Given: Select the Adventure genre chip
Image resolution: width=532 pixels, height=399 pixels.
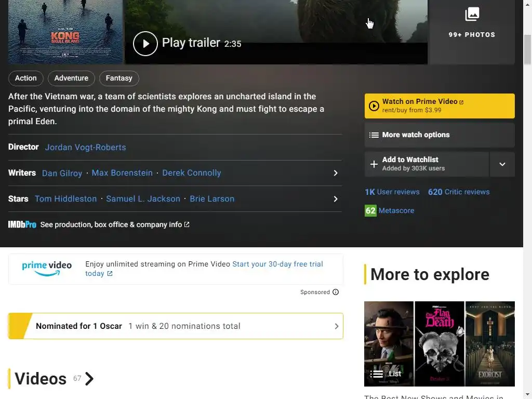Looking at the screenshot, I should point(71,78).
